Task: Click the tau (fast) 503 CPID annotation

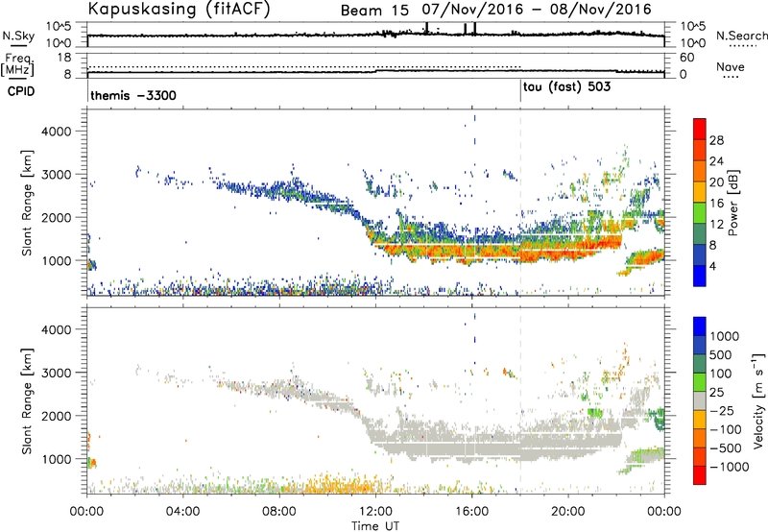Action: tap(566, 87)
